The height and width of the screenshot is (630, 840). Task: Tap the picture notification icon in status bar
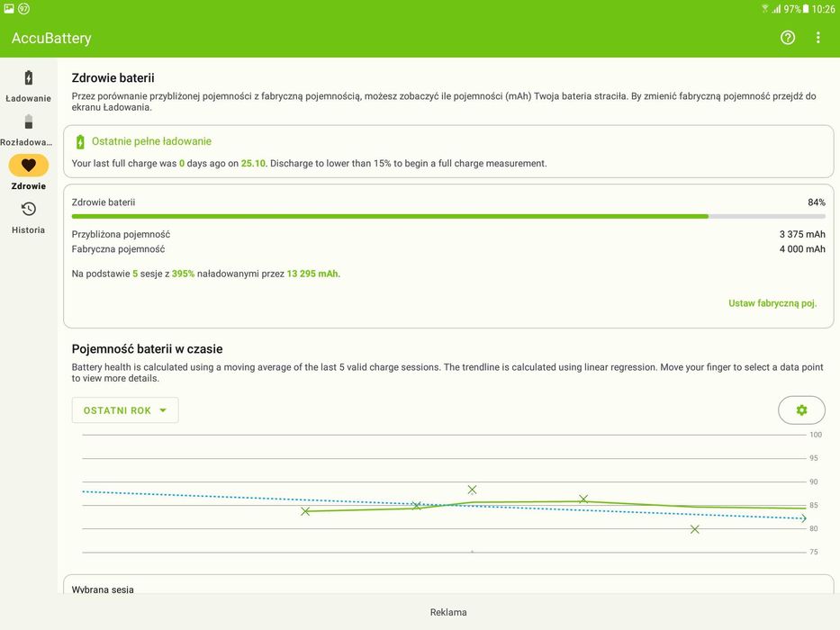[x=9, y=9]
